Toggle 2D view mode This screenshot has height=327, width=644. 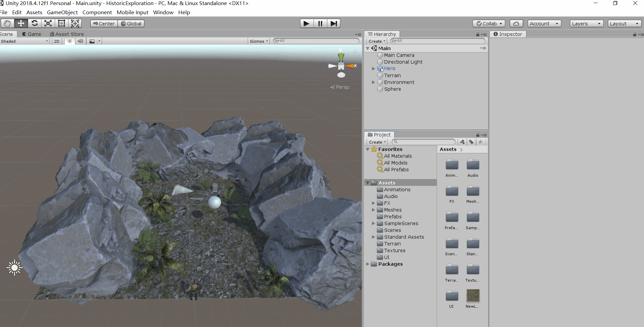point(56,41)
